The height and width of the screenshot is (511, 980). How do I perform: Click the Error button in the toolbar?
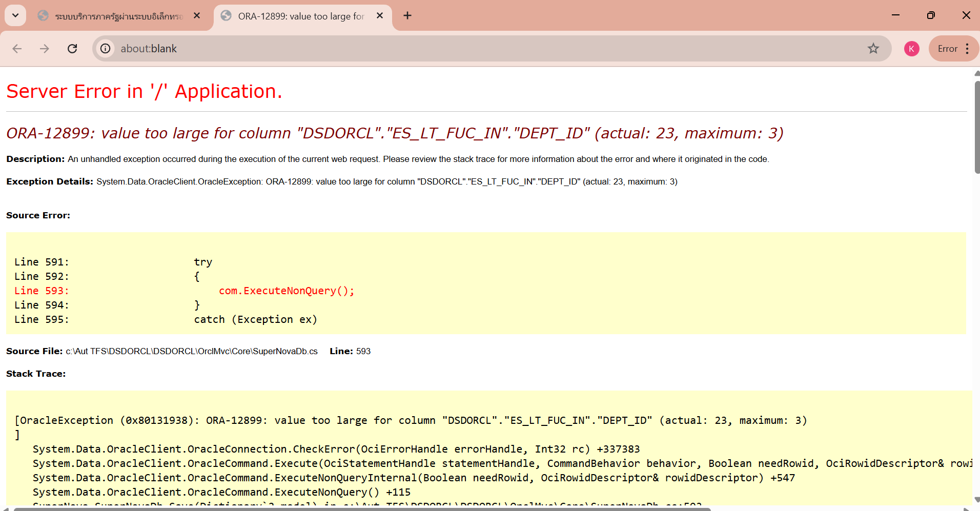(947, 49)
